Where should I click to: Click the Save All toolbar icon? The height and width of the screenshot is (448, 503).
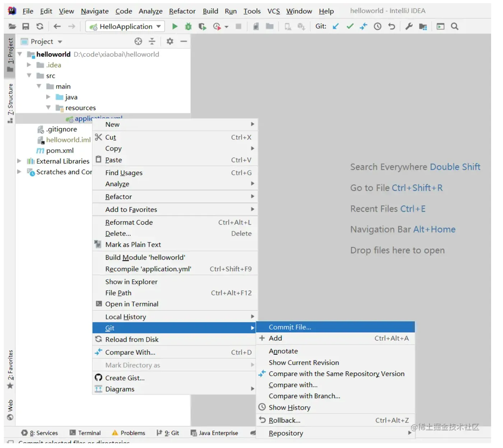coord(26,27)
